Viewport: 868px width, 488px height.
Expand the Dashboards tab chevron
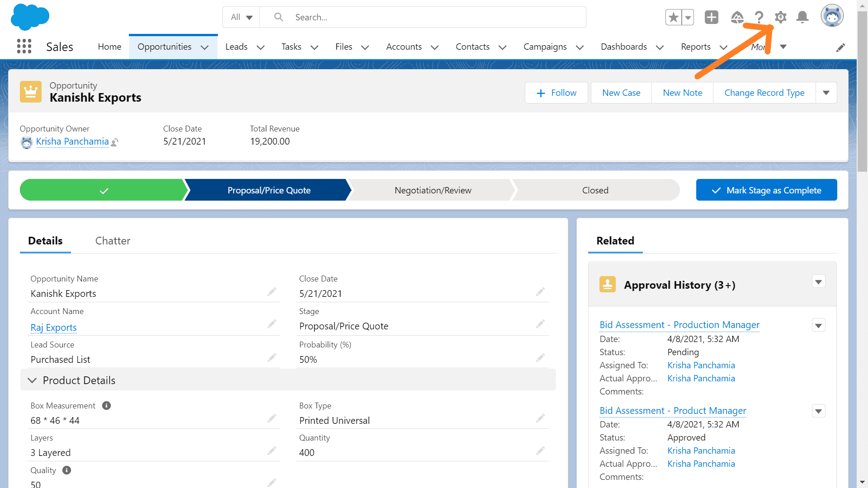point(660,47)
